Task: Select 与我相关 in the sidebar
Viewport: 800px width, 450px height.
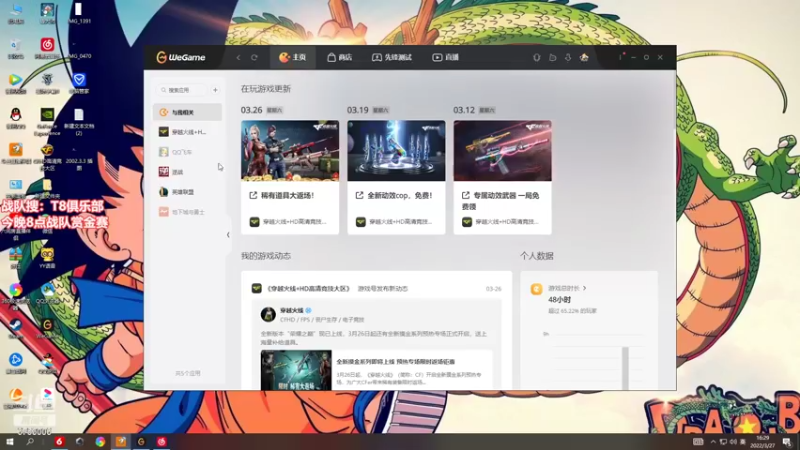Action: pos(187,112)
